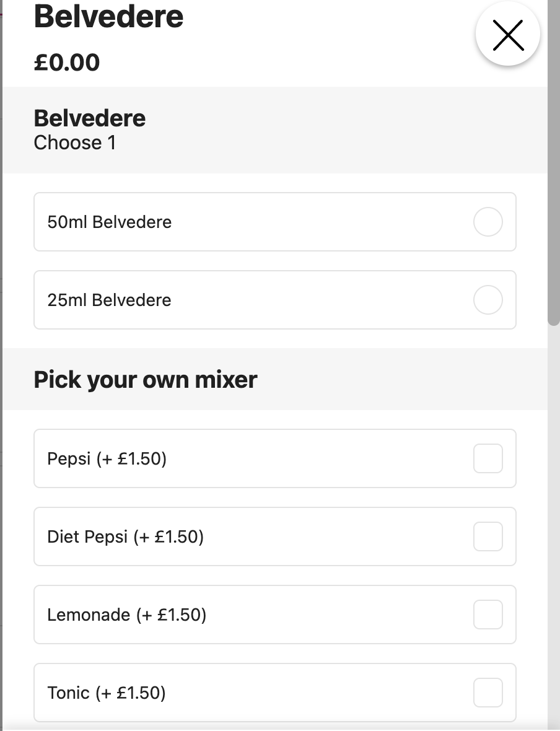The image size is (560, 731).
Task: Click the large Belvedere title heading
Action: 108,16
